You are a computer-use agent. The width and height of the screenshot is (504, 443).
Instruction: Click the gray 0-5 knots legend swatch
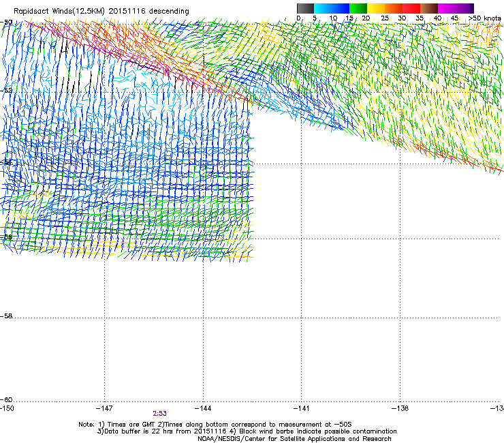point(305,8)
